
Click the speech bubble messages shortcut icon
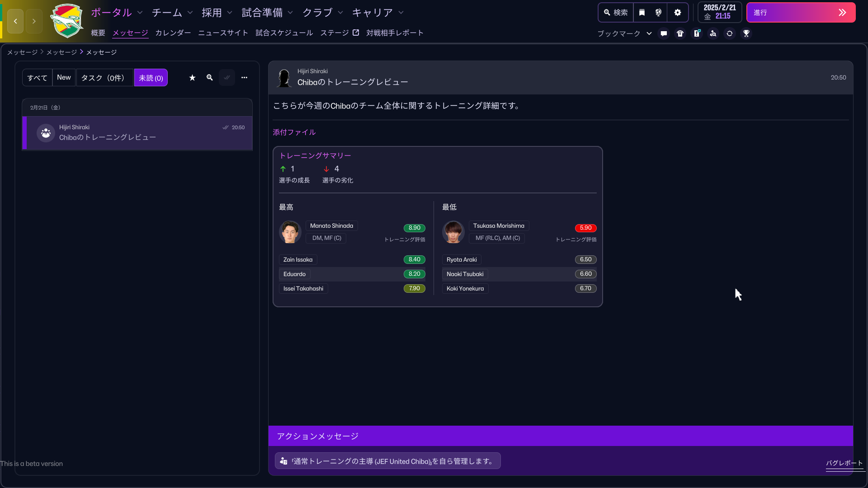[x=664, y=33]
